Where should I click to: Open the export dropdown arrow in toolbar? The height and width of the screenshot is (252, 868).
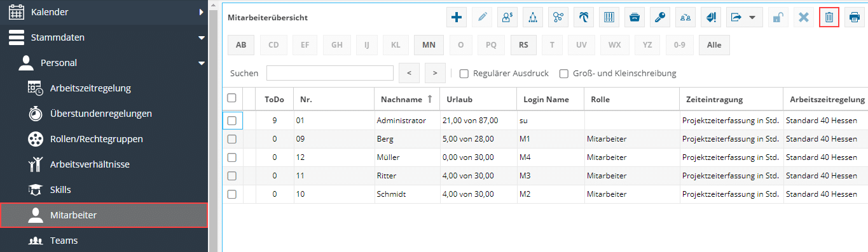click(752, 18)
